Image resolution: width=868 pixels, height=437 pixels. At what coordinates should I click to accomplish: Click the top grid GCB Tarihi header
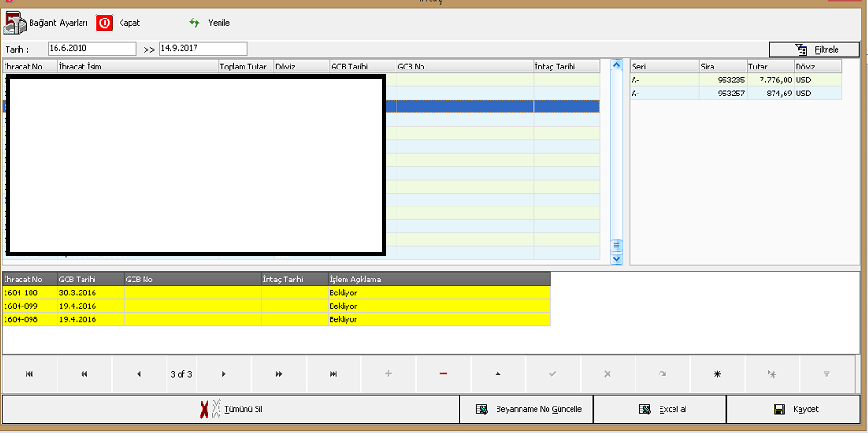coord(362,67)
